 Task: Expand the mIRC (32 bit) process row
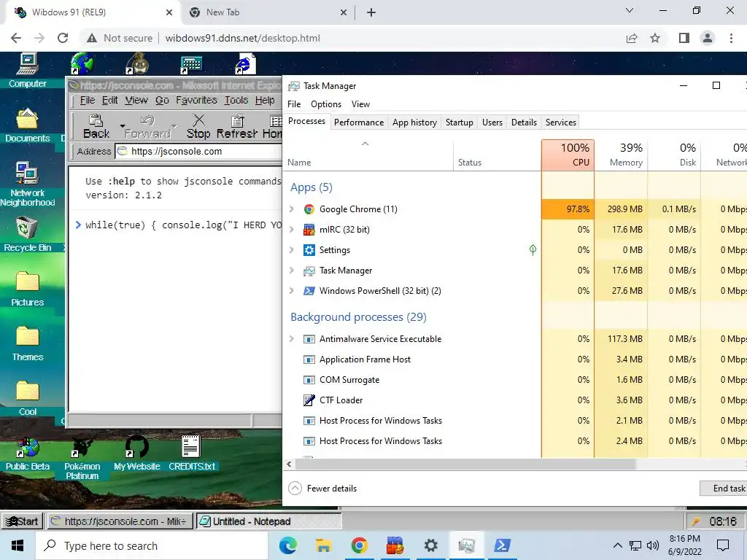(292, 230)
